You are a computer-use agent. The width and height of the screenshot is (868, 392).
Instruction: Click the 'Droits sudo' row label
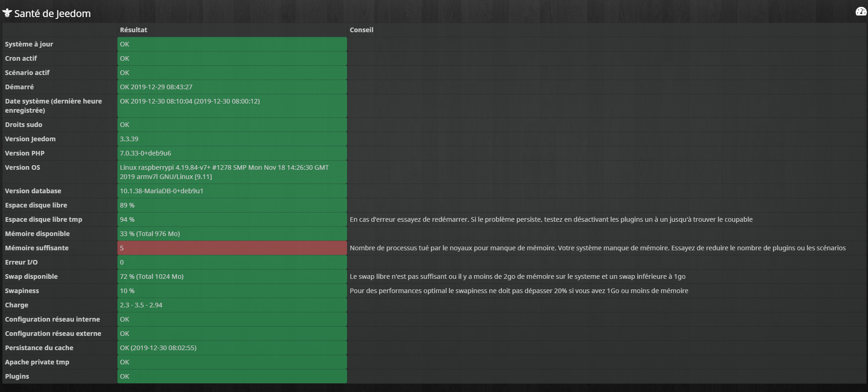(23, 125)
